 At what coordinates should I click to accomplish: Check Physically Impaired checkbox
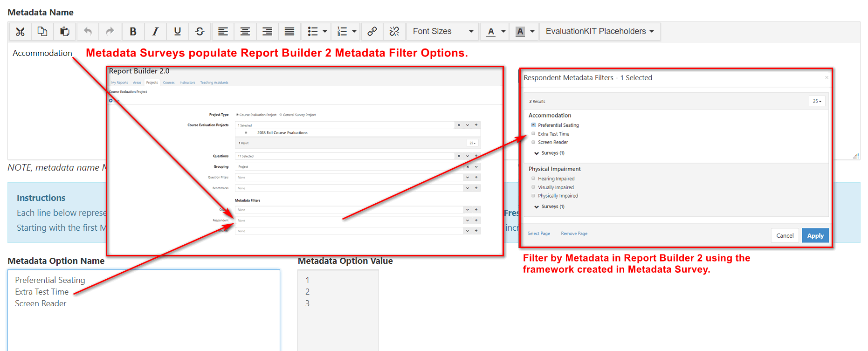pyautogui.click(x=533, y=196)
